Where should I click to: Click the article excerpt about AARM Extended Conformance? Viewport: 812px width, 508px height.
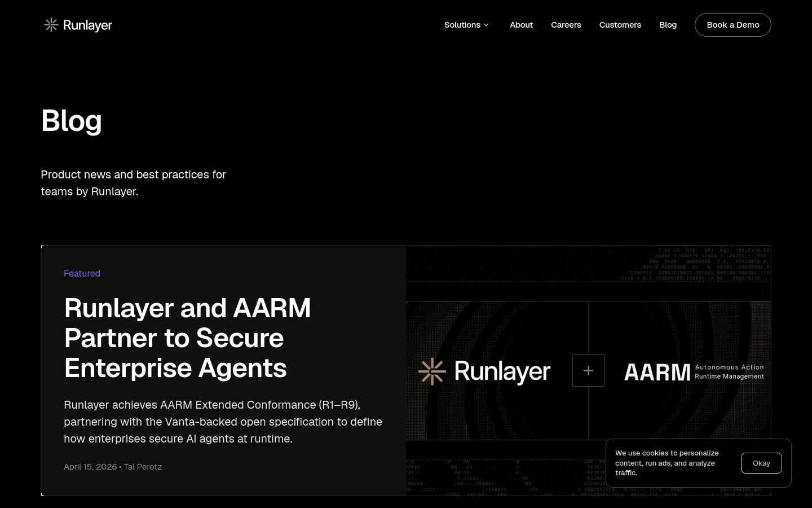(223, 422)
